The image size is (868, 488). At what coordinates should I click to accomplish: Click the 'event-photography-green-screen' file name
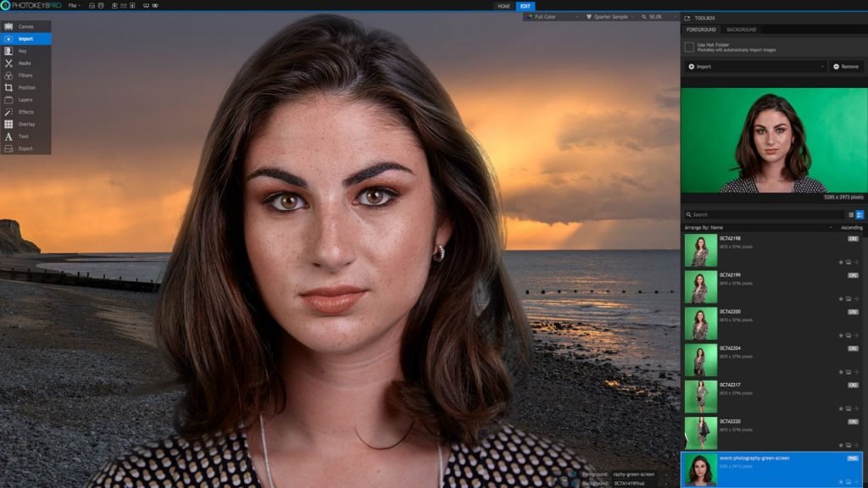(x=754, y=458)
